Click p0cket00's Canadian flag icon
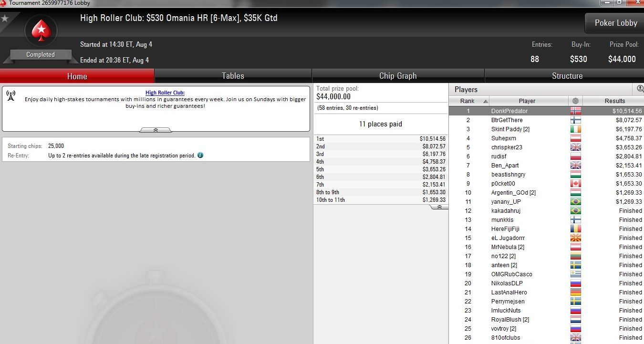644x344 pixels. [x=576, y=184]
